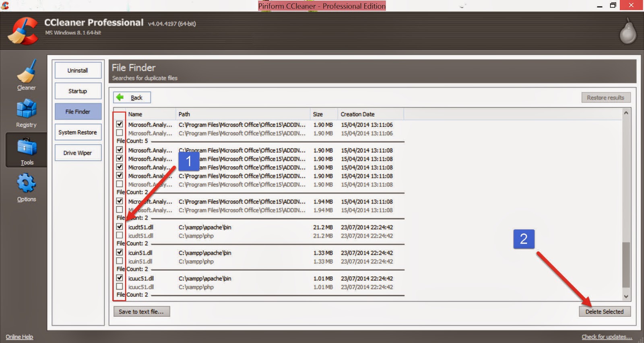
Task: Minimize the CCleaner window
Action: pos(600,6)
